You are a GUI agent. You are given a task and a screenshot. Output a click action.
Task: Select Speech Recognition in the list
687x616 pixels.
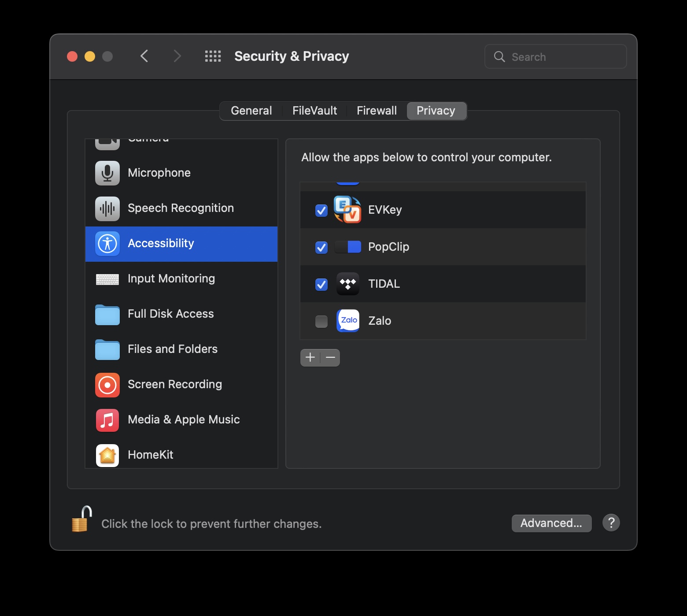[x=181, y=208]
